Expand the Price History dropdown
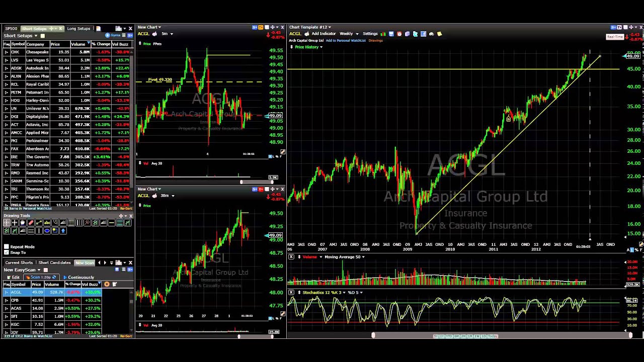The image size is (644, 362). (321, 47)
